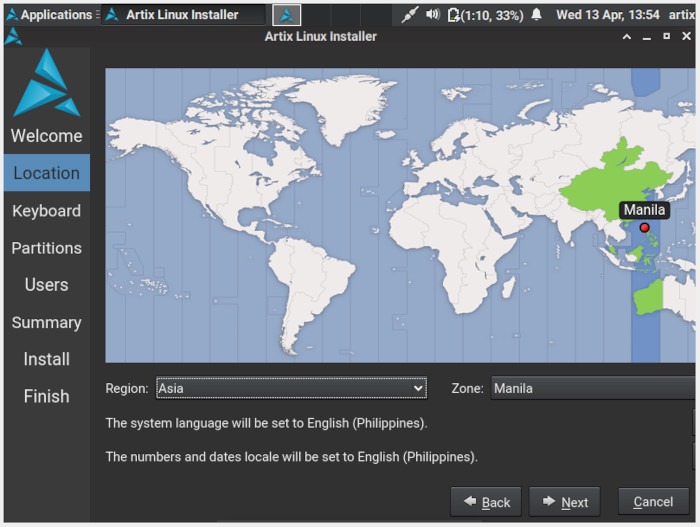This screenshot has height=527, width=700.
Task: Click the system language English (Philippines) text
Action: tap(267, 423)
